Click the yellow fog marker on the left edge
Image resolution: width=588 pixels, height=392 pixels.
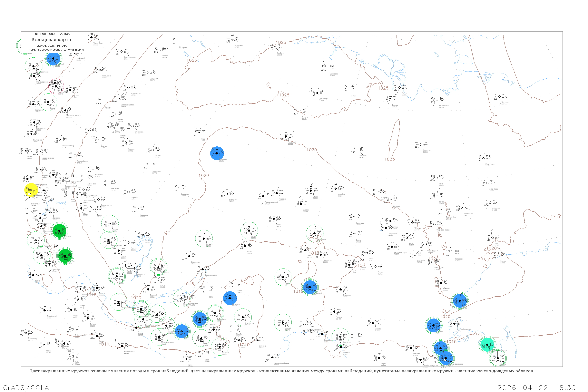31,190
